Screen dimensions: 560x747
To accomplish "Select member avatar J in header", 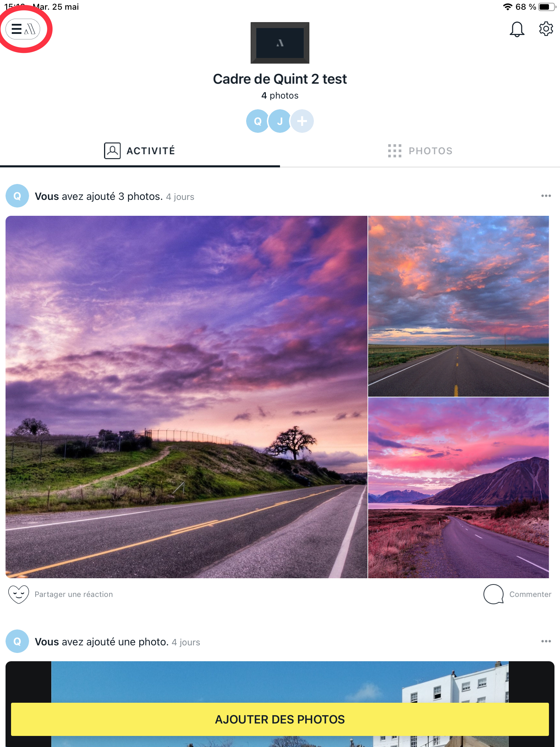I will click(280, 121).
